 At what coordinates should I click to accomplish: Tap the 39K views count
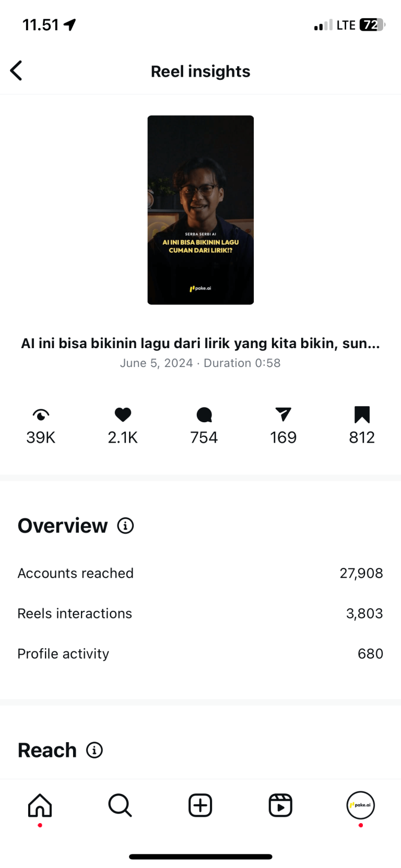(x=41, y=437)
